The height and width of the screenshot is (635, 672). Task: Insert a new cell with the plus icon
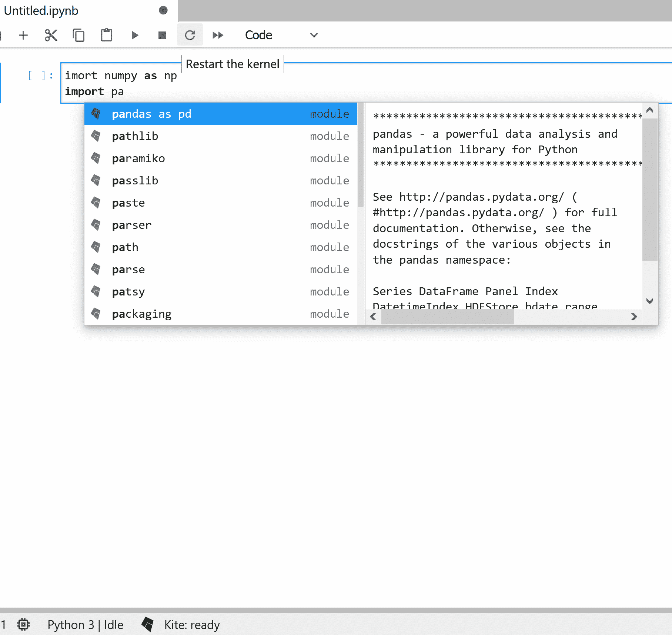coord(23,35)
